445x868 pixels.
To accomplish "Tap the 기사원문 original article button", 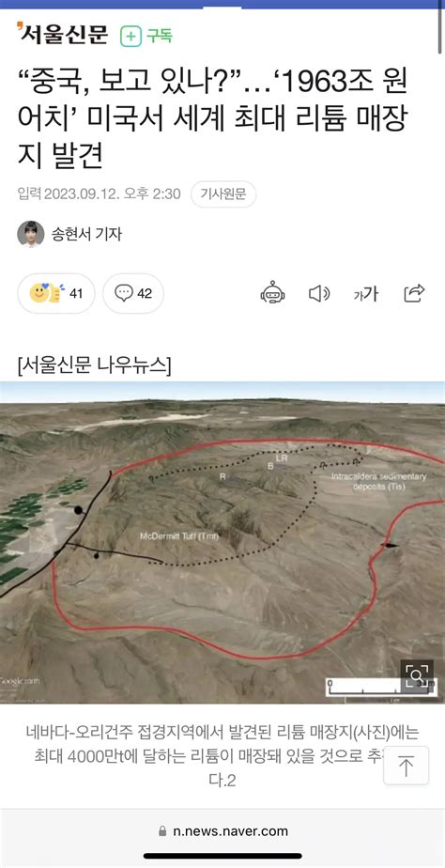I will 223,194.
